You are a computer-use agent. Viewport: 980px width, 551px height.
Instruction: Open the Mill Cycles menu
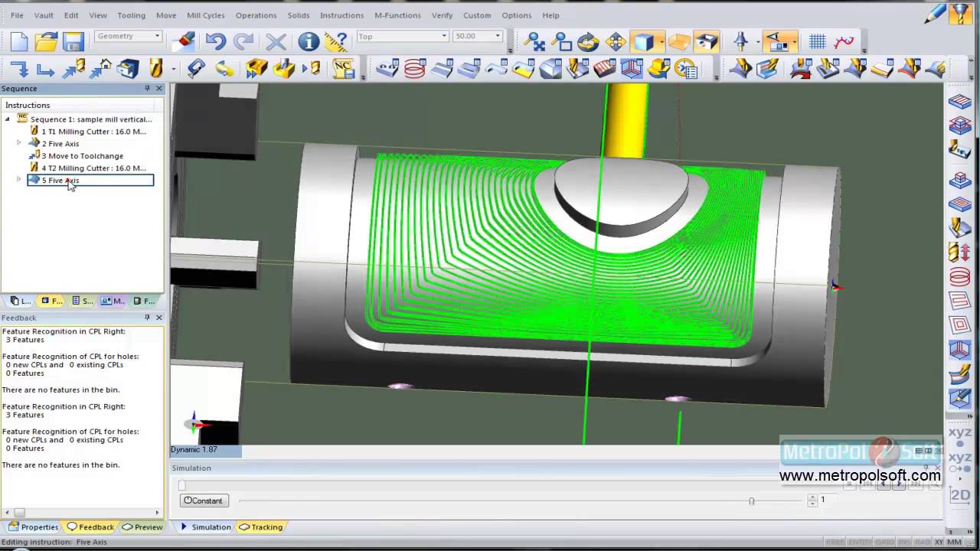(x=206, y=15)
